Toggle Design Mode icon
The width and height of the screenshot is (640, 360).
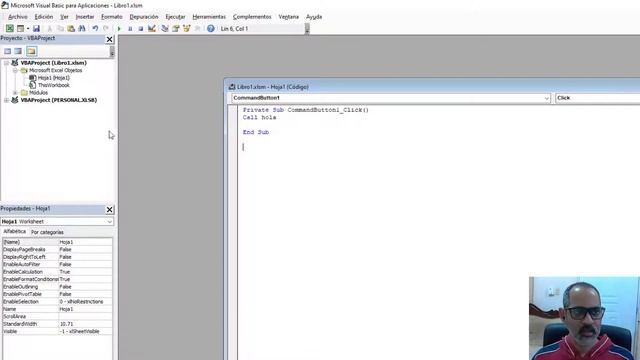click(x=151, y=29)
